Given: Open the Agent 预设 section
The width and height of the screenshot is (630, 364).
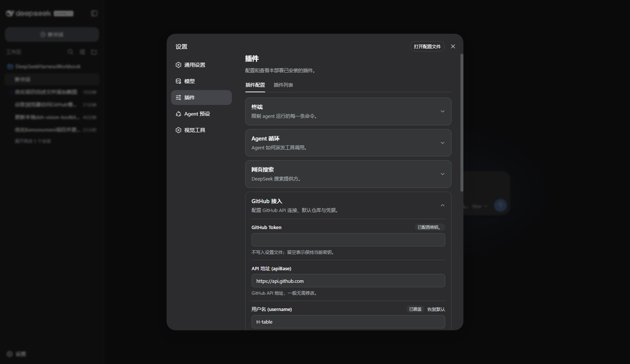Looking at the screenshot, I should click(201, 114).
